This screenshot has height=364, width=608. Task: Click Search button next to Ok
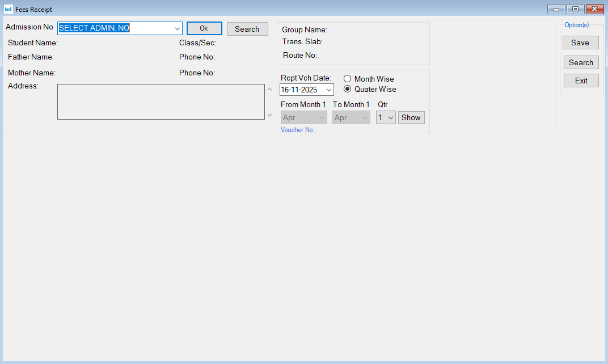[247, 29]
